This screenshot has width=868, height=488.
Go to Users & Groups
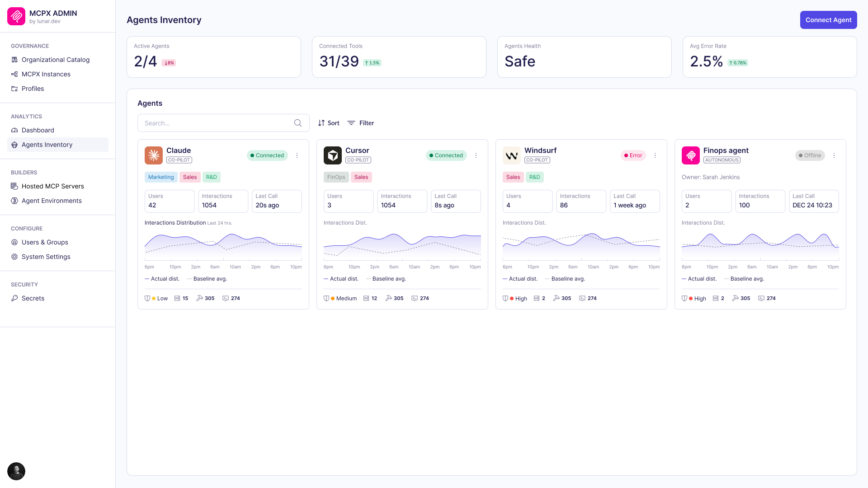(58, 242)
